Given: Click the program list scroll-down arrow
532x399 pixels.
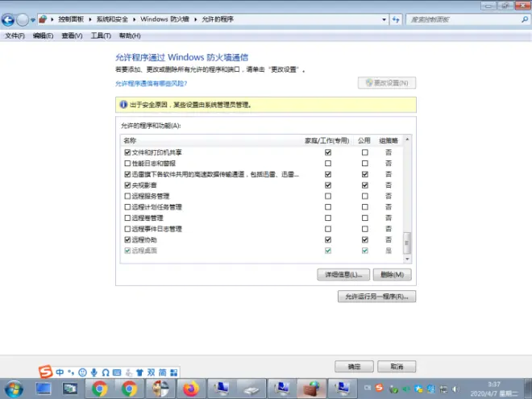Looking at the screenshot, I should [x=407, y=260].
